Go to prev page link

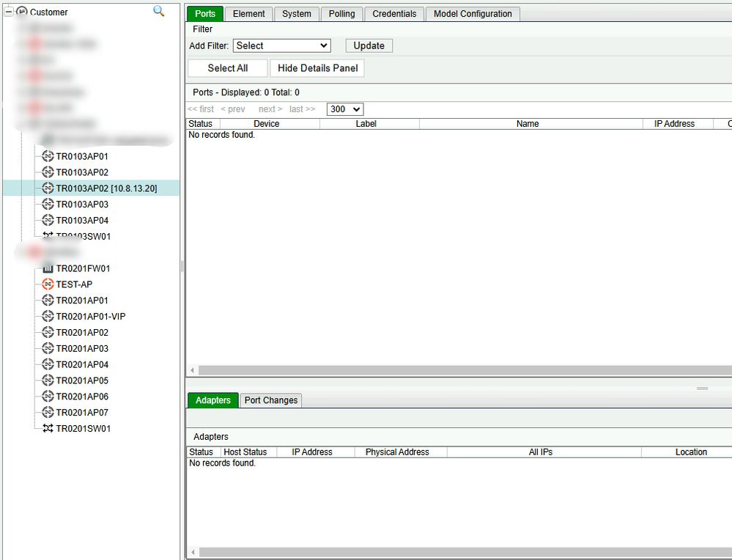(x=232, y=108)
